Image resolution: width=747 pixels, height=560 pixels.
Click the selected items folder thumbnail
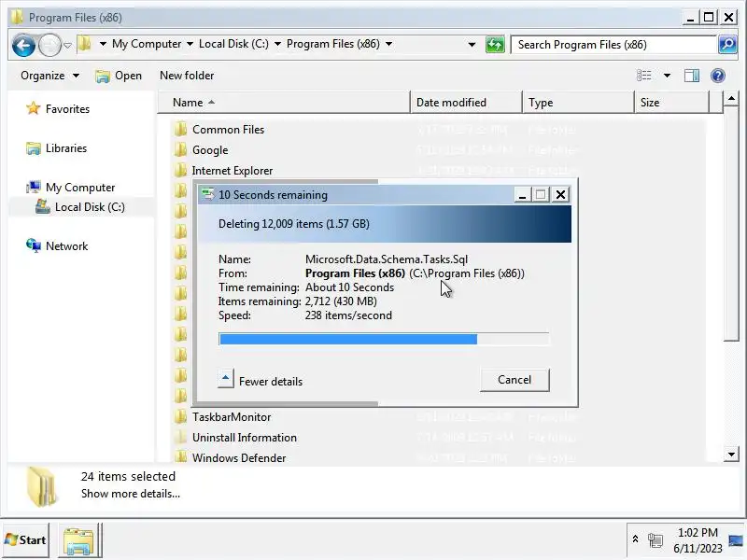click(x=42, y=485)
